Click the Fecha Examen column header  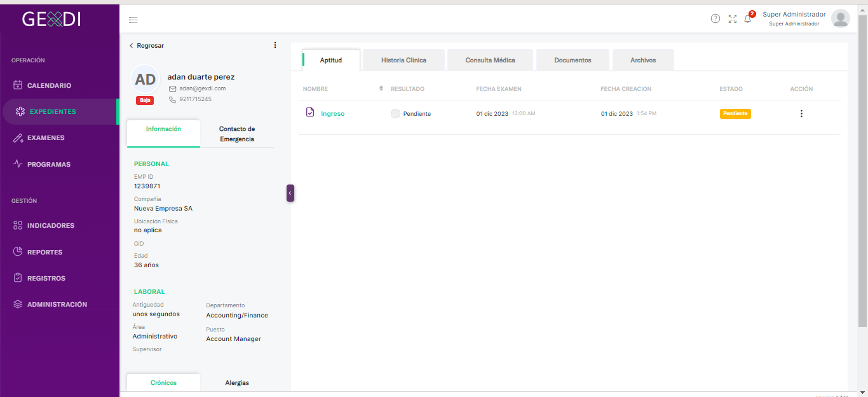(x=499, y=89)
